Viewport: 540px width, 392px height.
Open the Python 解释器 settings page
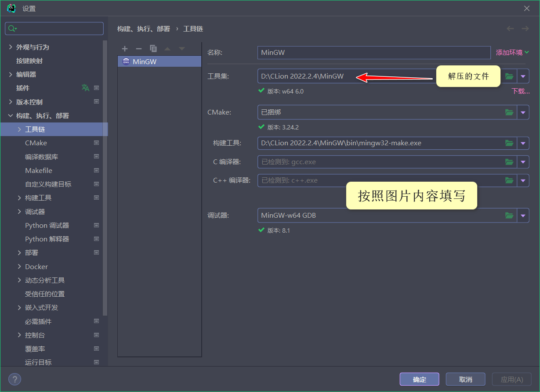click(47, 239)
